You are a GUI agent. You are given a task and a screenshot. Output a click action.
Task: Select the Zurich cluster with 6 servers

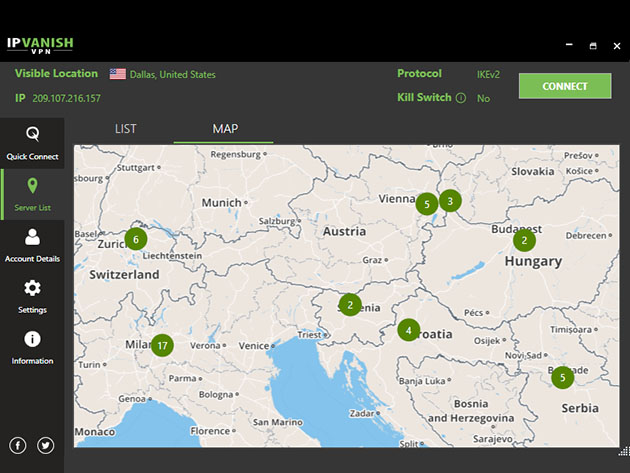[x=136, y=239]
